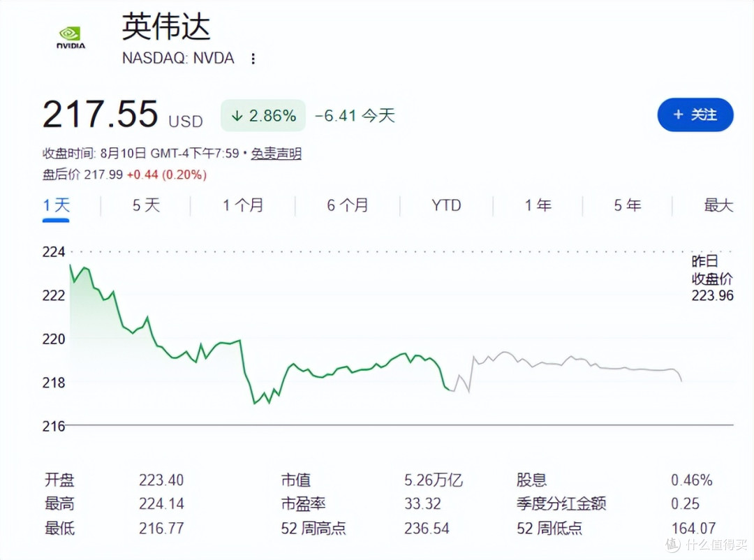The height and width of the screenshot is (560, 754).
Task: Click the 市盈率 value 33.32
Action: [422, 503]
